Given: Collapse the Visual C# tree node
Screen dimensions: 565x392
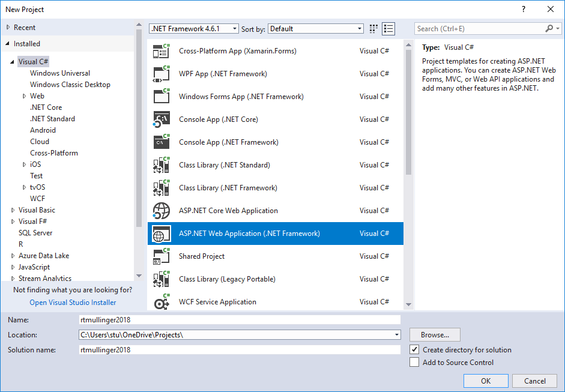Looking at the screenshot, I should [x=12, y=62].
